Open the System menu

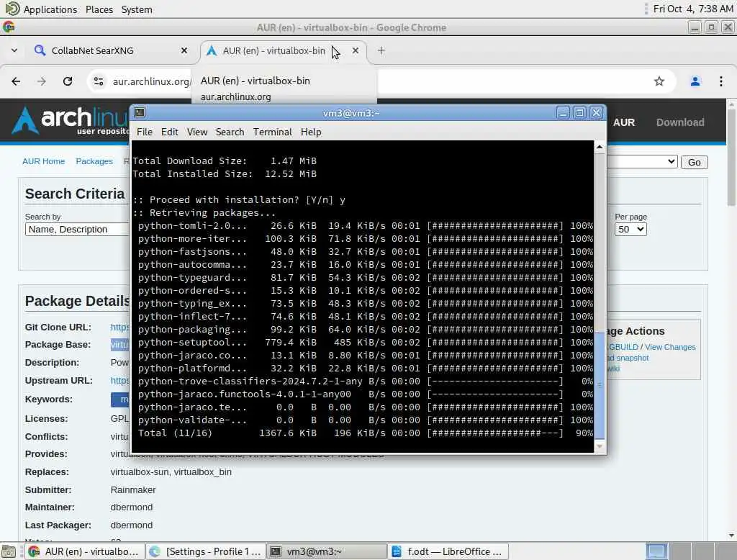click(x=136, y=9)
